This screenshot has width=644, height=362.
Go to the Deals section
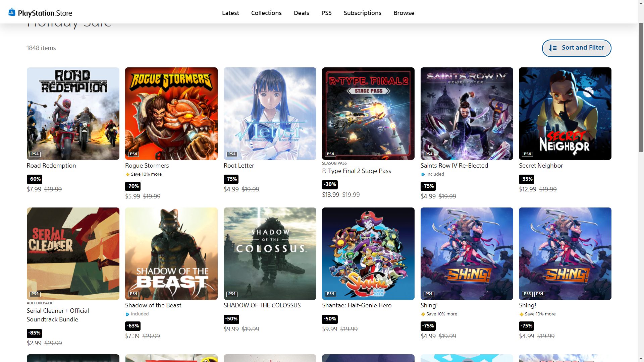(x=301, y=13)
